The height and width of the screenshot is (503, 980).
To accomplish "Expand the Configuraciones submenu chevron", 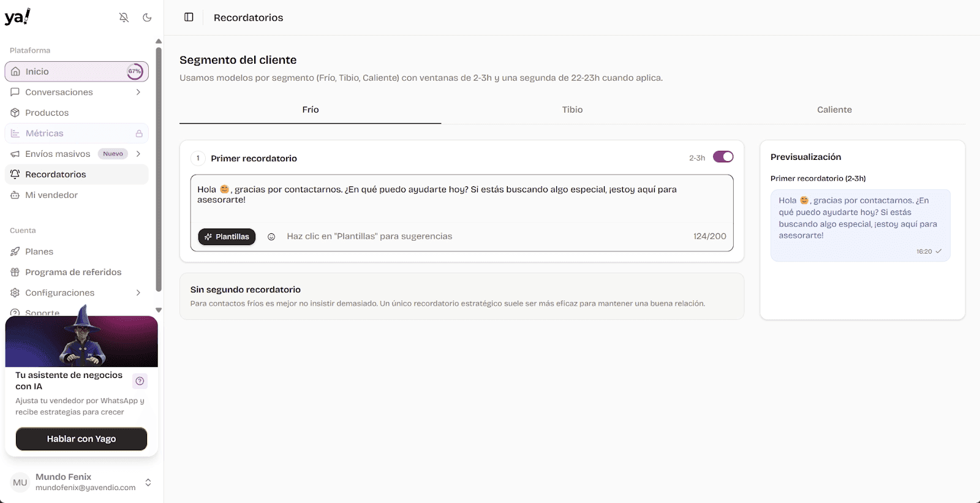I will 138,293.
